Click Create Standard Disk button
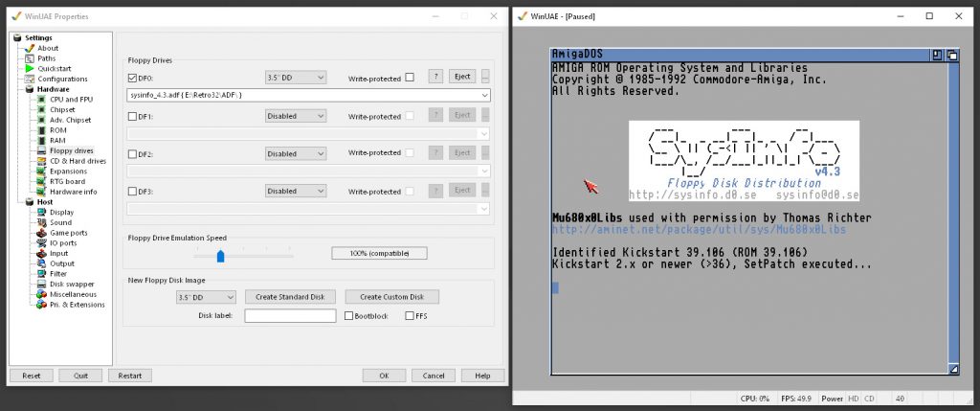 (x=290, y=297)
